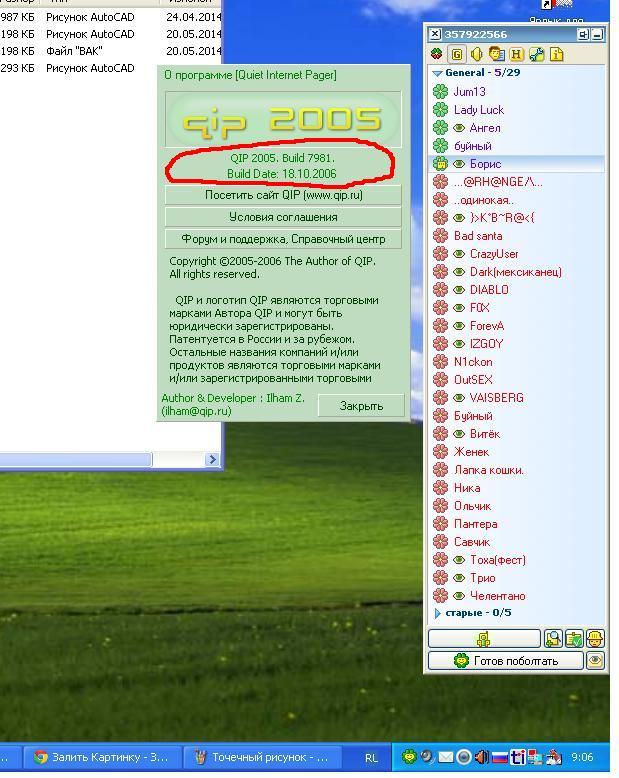The height and width of the screenshot is (778, 619).
Task: Select the Файл "BAK" file row
Action: (x=111, y=51)
